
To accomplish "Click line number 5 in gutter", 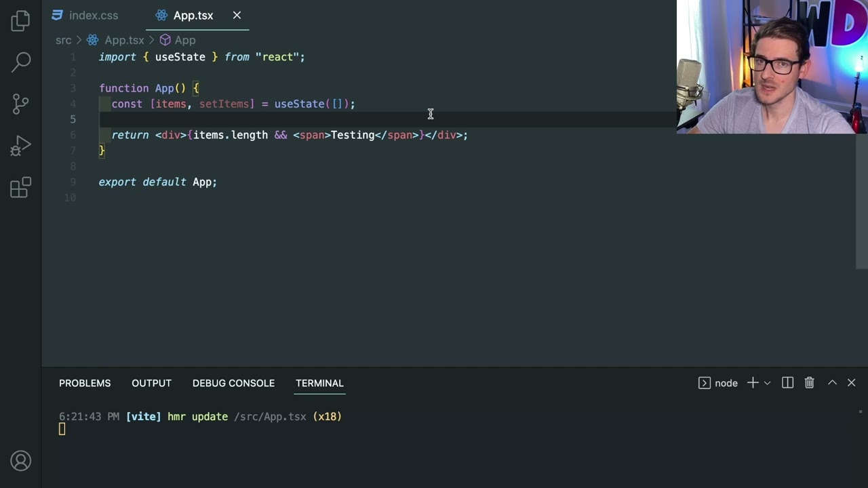I will (x=73, y=119).
